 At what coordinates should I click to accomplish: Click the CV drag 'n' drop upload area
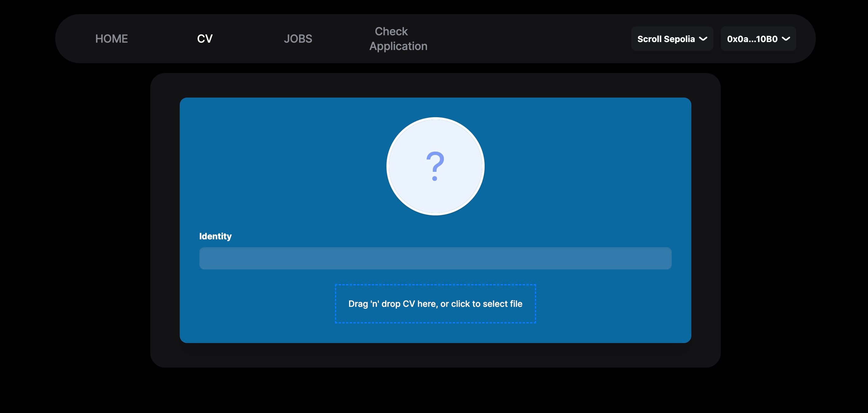(435, 304)
